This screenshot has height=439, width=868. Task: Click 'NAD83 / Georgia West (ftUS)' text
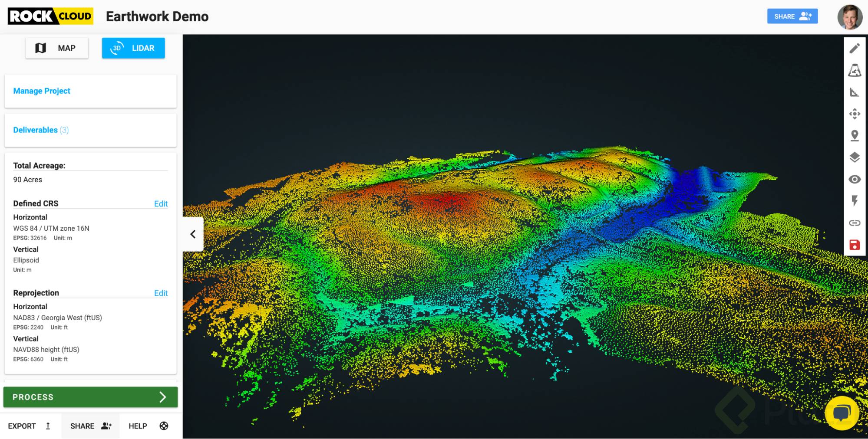point(57,318)
